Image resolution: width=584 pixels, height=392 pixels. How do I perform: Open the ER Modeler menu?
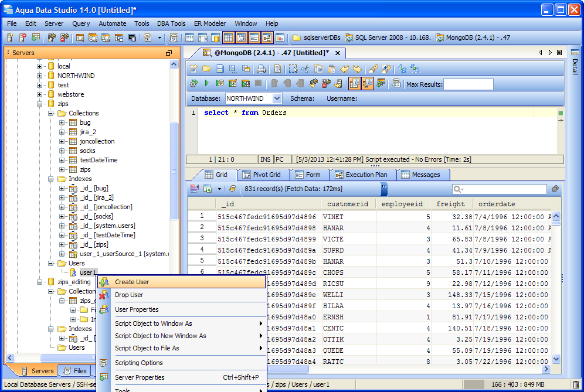coord(210,23)
